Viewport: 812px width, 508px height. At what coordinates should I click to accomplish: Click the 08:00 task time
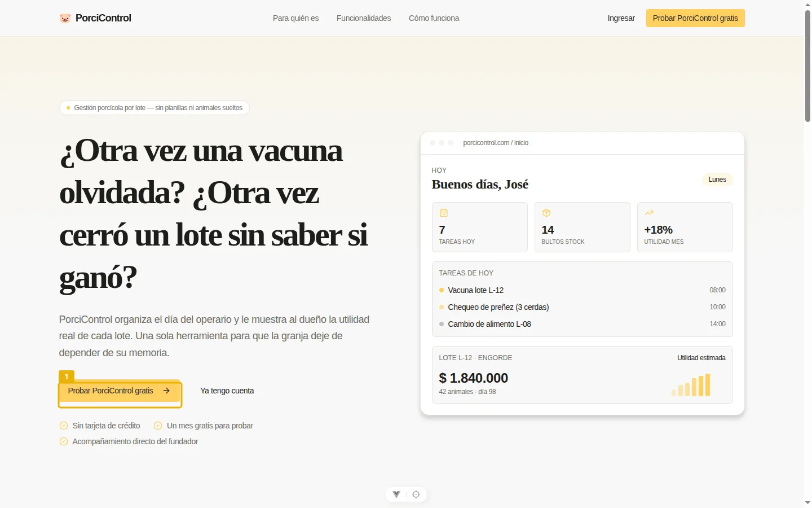click(717, 290)
